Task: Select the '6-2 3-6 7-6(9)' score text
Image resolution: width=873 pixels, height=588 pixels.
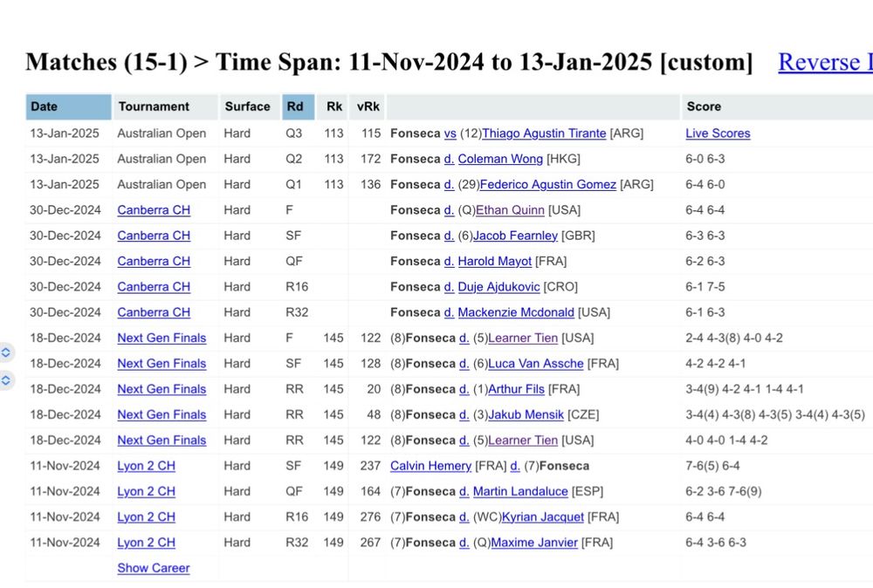Action: click(723, 492)
